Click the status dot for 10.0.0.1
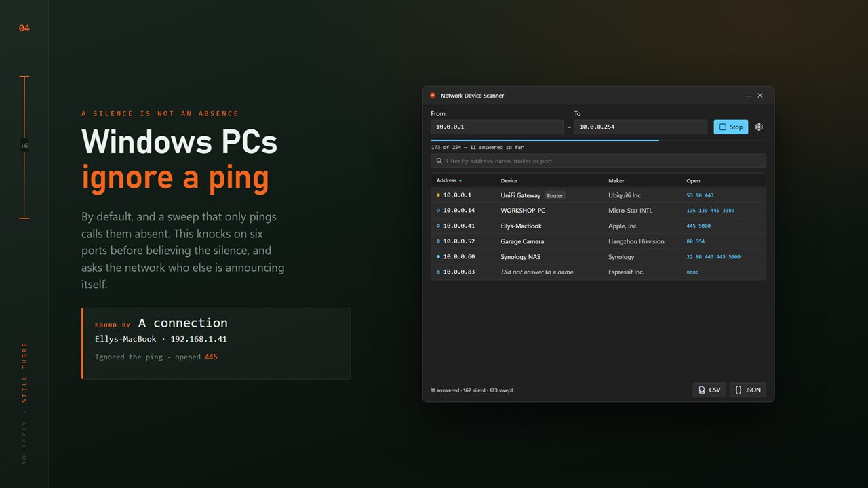Image resolution: width=868 pixels, height=488 pixels. point(438,195)
